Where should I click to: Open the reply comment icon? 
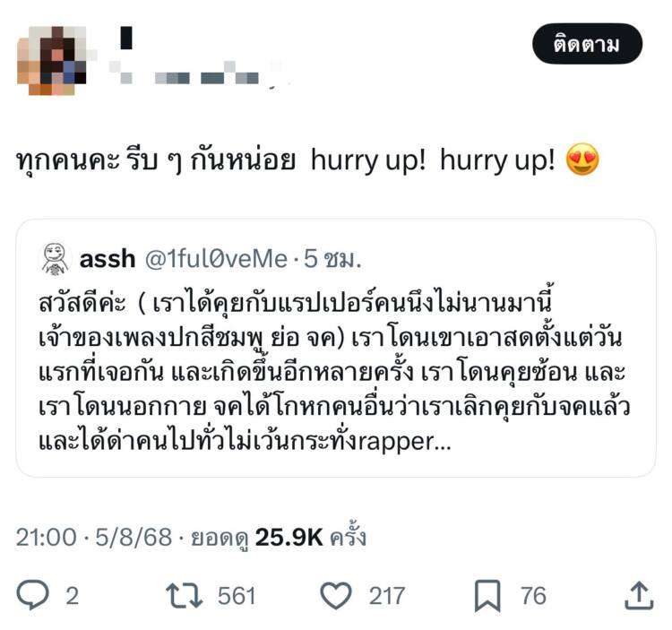pyautogui.click(x=32, y=595)
